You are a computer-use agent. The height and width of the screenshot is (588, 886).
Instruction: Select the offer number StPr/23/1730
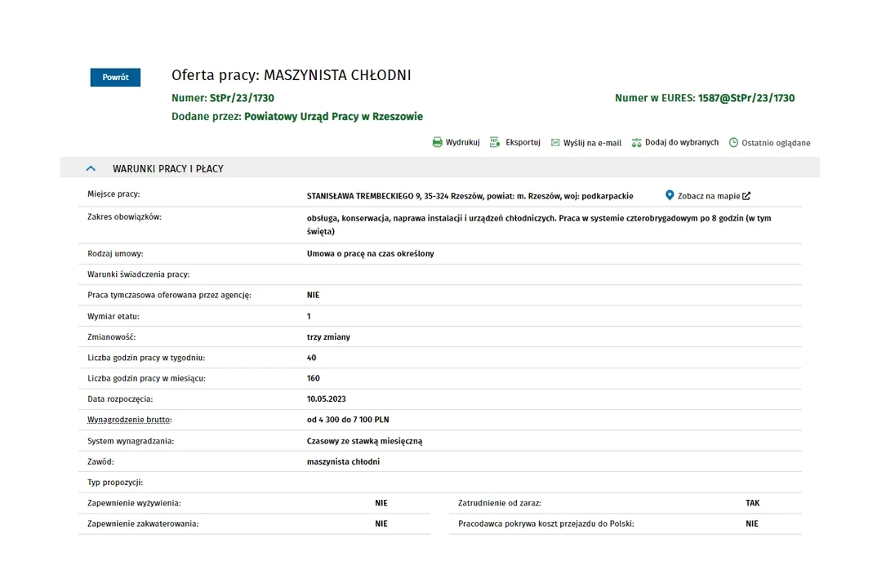(242, 98)
